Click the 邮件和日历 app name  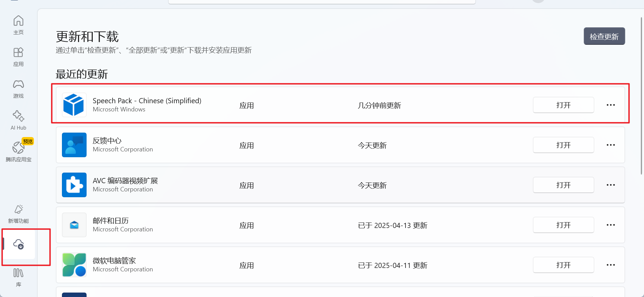111,220
